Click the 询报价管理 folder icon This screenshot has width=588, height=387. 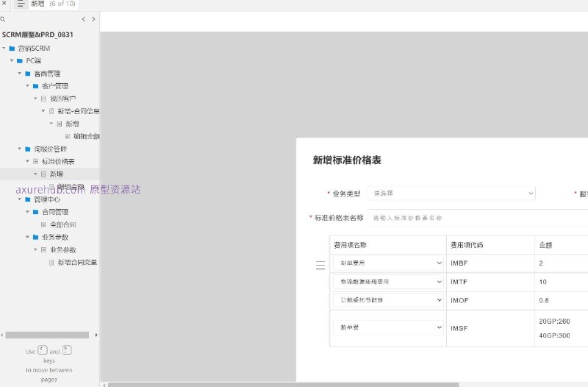pyautogui.click(x=28, y=149)
